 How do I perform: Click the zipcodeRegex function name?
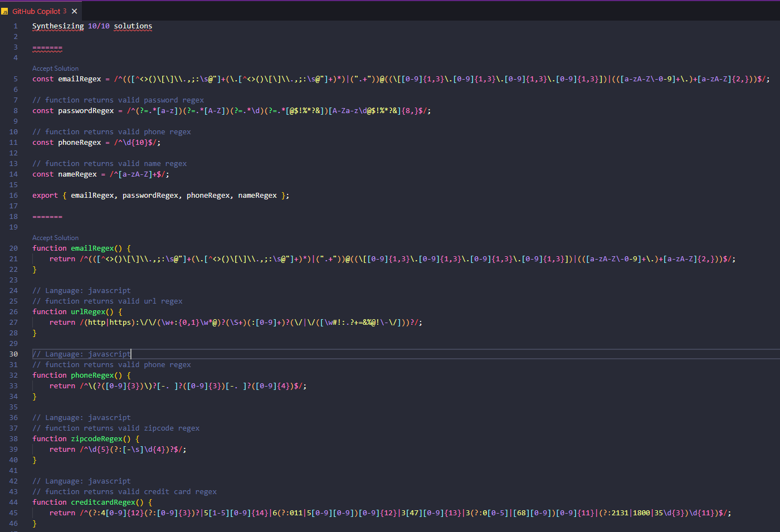(x=96, y=439)
